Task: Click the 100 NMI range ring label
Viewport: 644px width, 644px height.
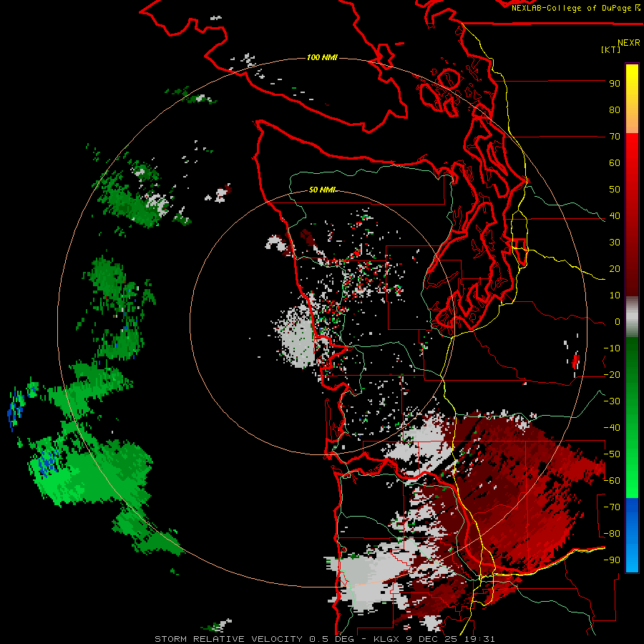Action: click(322, 57)
